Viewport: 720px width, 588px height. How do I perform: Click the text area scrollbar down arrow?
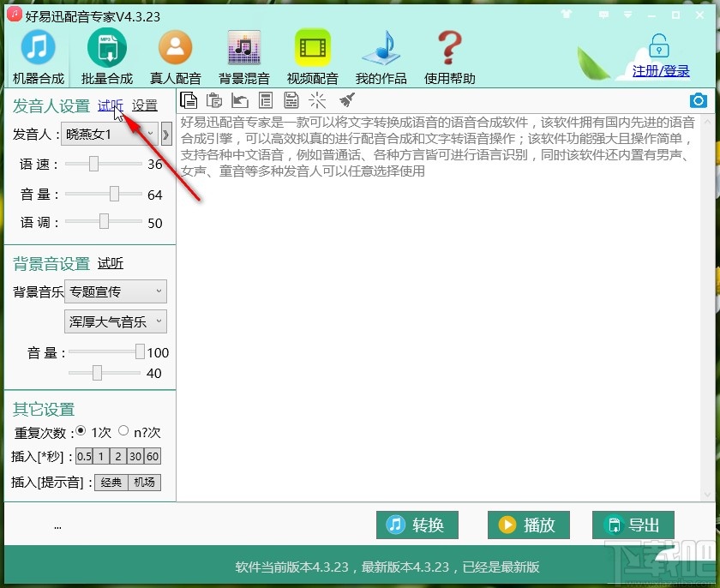pos(707,495)
